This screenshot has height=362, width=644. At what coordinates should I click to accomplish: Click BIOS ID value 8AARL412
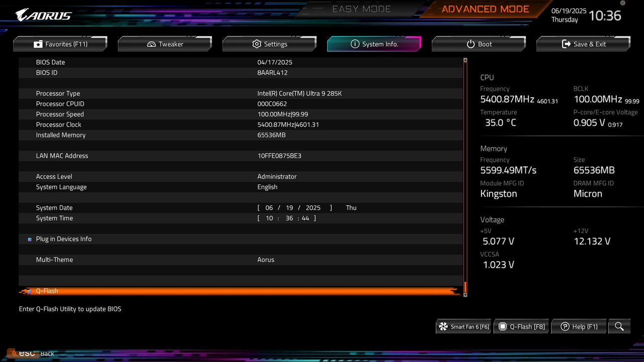point(272,73)
